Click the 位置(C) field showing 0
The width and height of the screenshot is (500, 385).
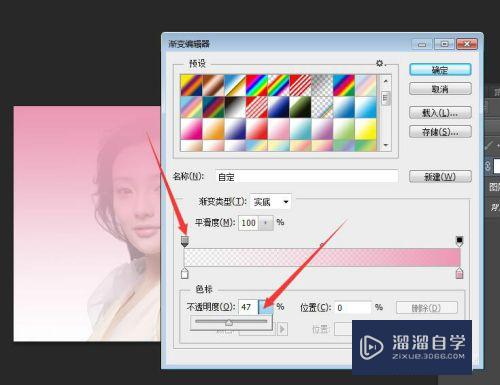[353, 307]
